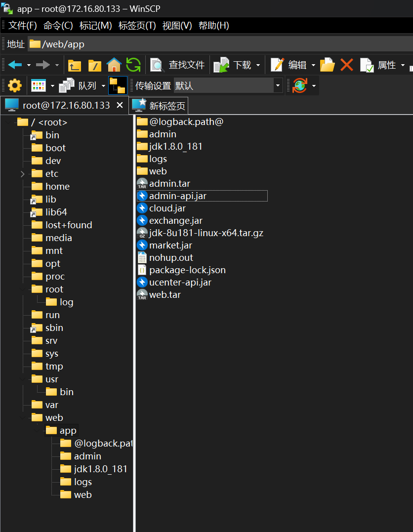Open the 视图(V) menu

(x=177, y=26)
